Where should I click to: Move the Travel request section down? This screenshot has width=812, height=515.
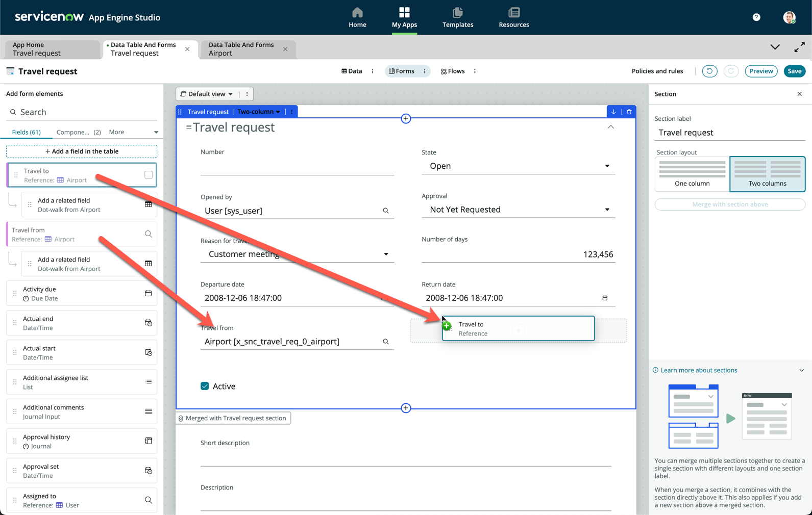(613, 112)
